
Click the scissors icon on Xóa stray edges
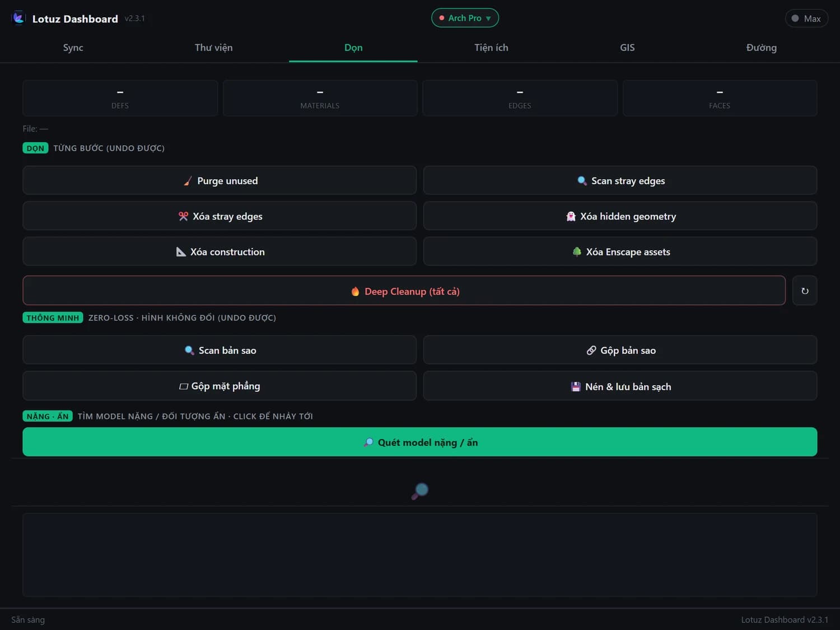tap(183, 216)
